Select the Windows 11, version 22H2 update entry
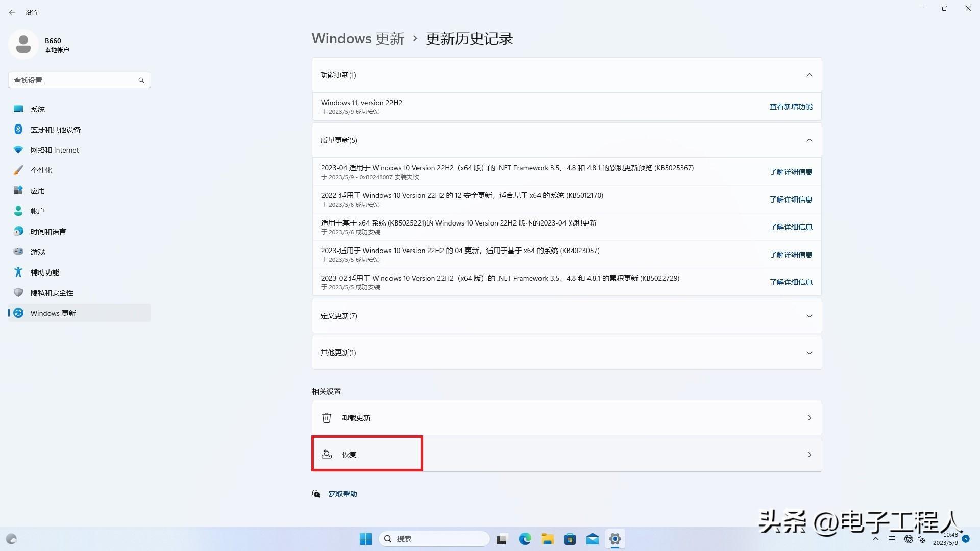 click(567, 107)
